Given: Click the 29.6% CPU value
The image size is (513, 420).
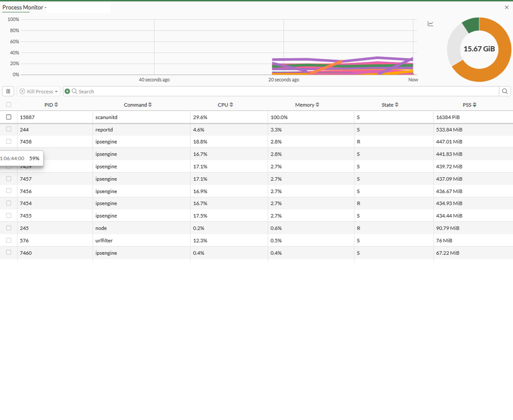Looking at the screenshot, I should coord(200,117).
